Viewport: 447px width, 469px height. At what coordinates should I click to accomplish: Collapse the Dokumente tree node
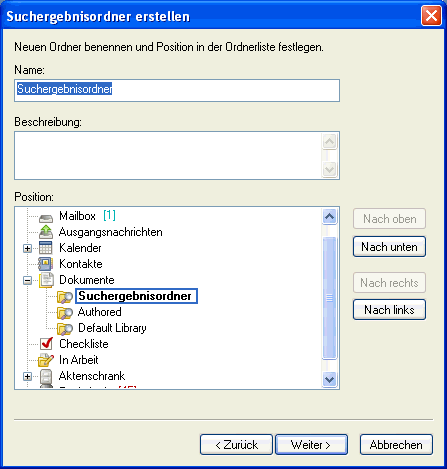point(28,281)
